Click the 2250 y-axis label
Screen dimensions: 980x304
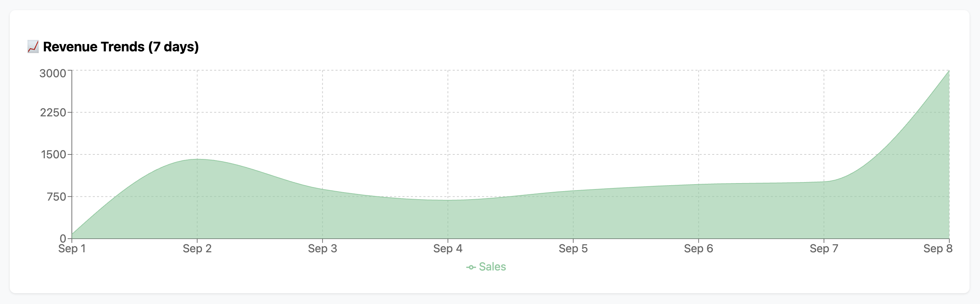pos(53,113)
